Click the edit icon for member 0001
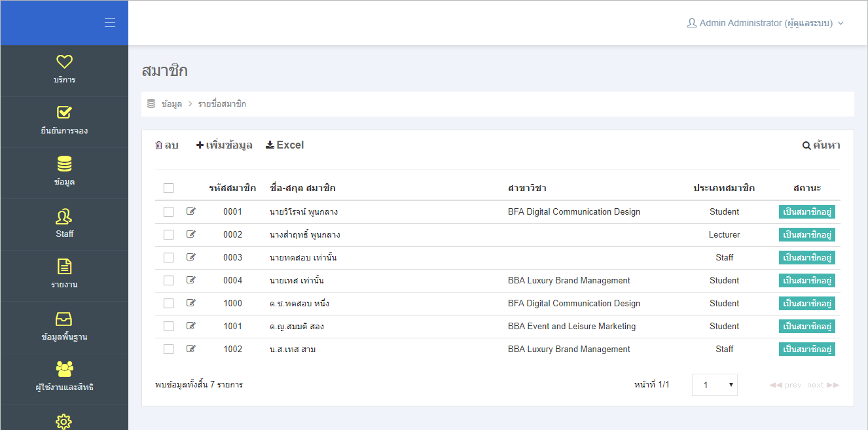This screenshot has height=430, width=868. pos(191,211)
